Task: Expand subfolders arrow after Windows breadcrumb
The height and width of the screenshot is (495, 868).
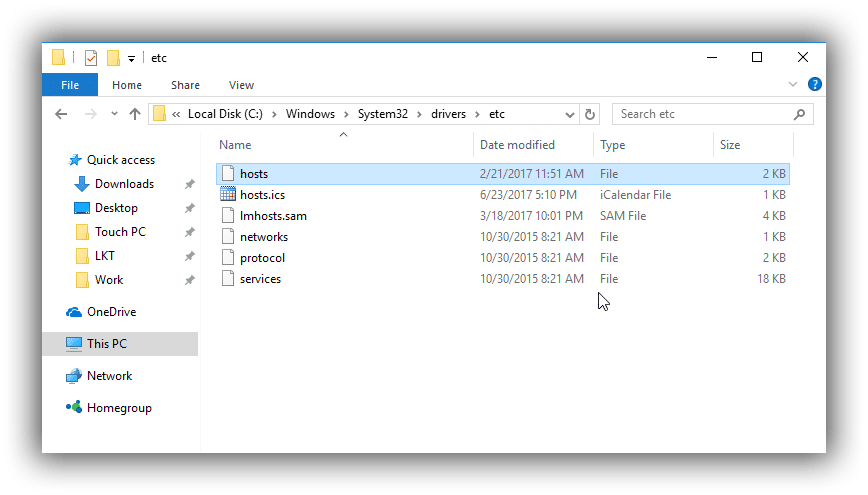Action: (346, 115)
